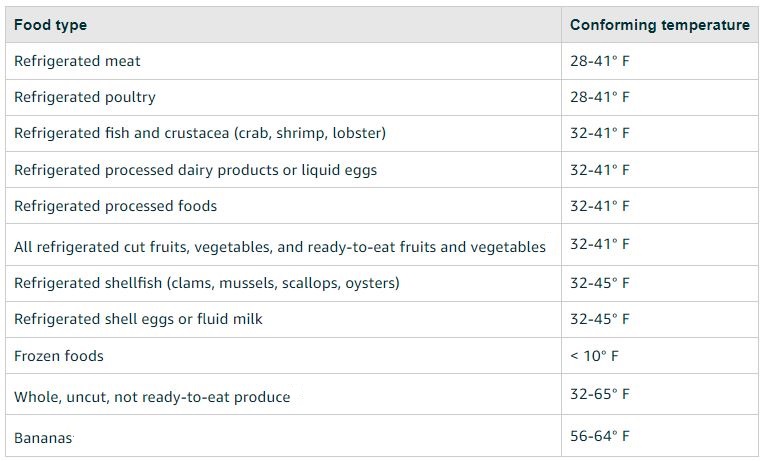Click the "Food type" column header
The height and width of the screenshot is (461, 762).
(50, 25)
